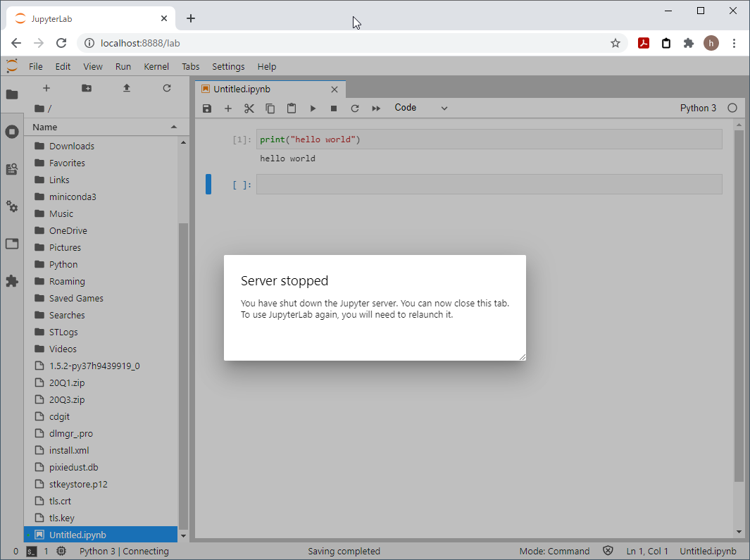This screenshot has height=560, width=750.
Task: Click the empty second code cell
Action: 489,185
